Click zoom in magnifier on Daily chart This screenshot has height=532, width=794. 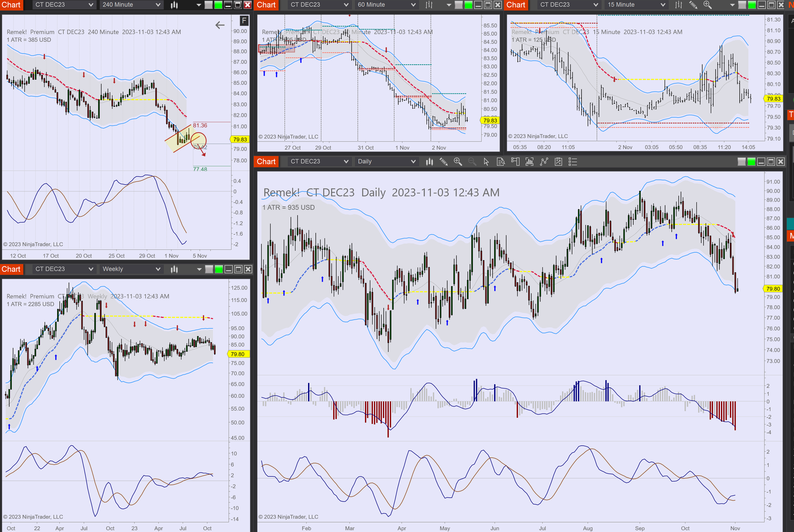458,162
